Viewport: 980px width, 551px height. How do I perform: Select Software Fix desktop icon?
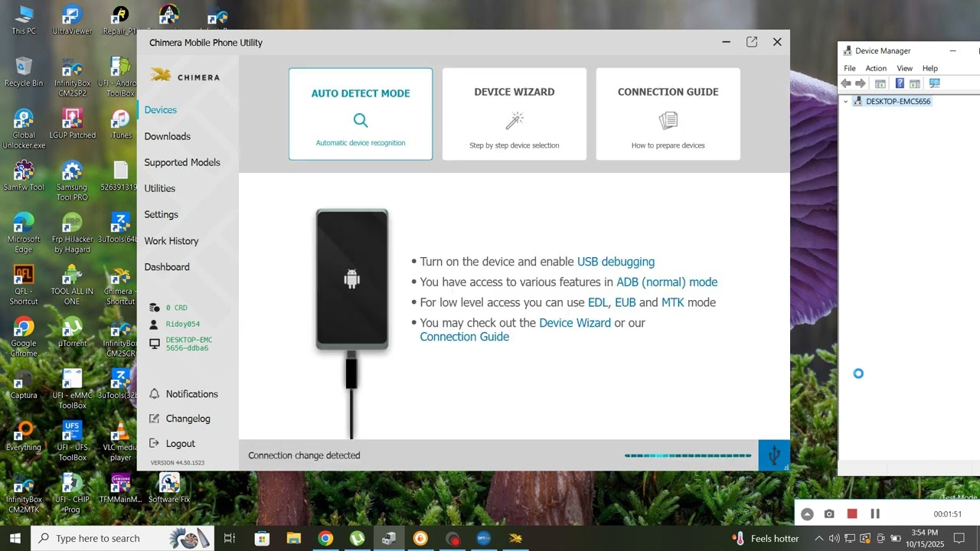[x=169, y=488]
